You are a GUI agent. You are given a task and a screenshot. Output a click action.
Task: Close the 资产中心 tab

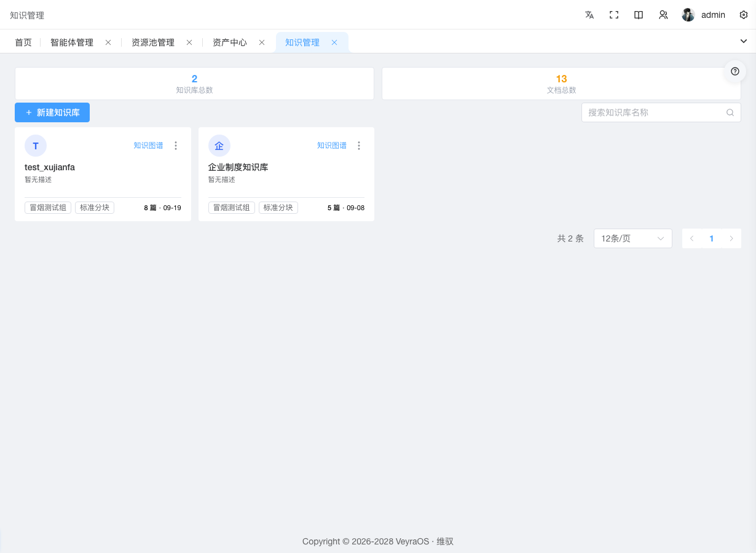click(262, 42)
